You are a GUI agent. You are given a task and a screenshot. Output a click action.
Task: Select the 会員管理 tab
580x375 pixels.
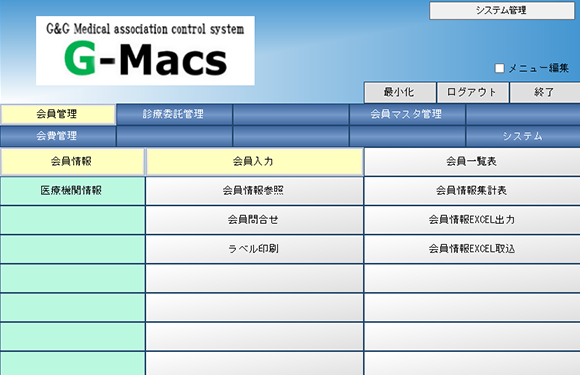(x=58, y=114)
